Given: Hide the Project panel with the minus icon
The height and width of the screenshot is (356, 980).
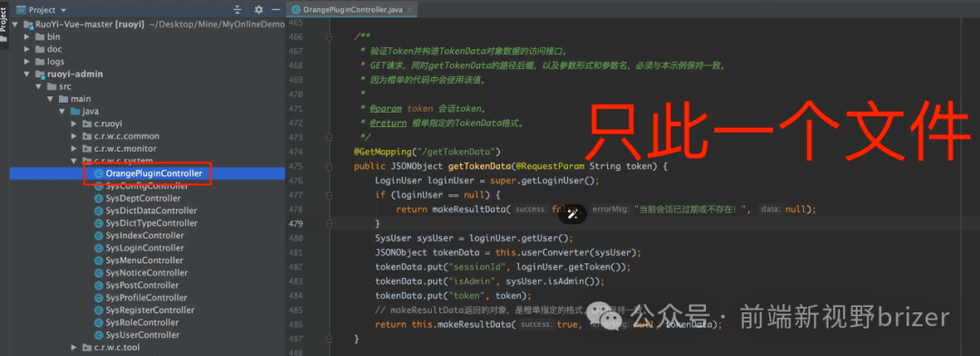Looking at the screenshot, I should [x=276, y=9].
